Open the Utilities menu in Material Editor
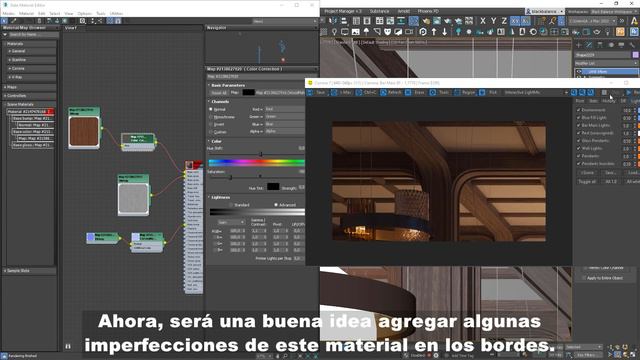This screenshot has width=640, height=360. (116, 13)
